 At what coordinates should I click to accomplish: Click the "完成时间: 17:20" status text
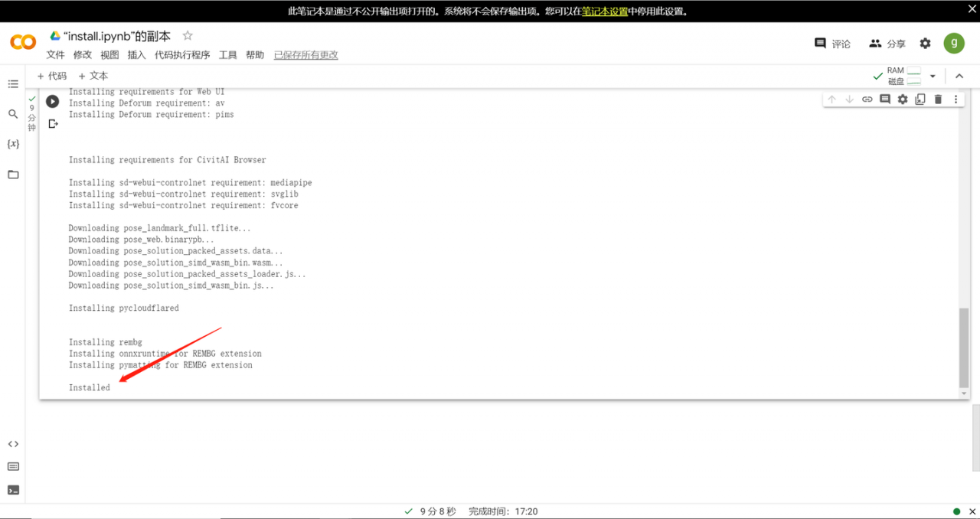point(503,511)
